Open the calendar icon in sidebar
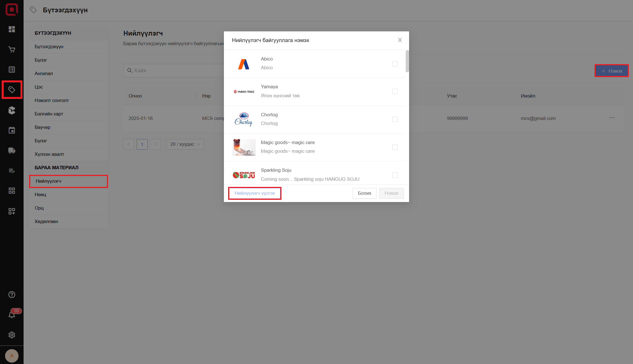 click(12, 130)
